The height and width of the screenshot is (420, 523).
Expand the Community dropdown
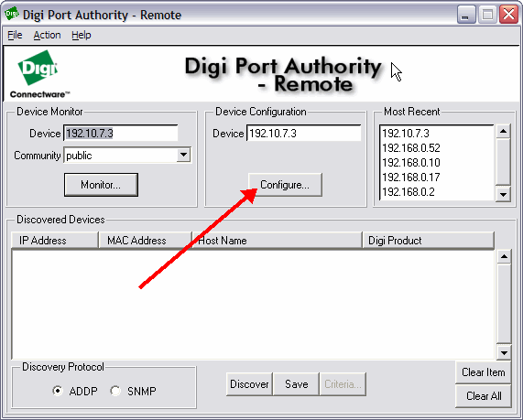pyautogui.click(x=183, y=155)
